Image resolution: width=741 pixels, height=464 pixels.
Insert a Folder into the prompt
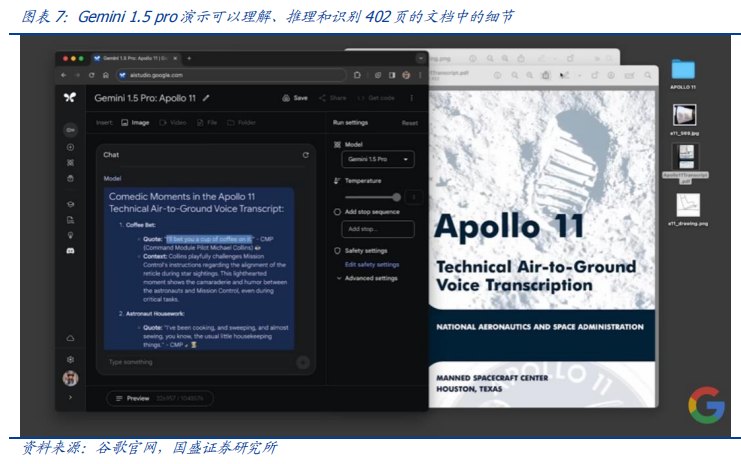(x=241, y=122)
